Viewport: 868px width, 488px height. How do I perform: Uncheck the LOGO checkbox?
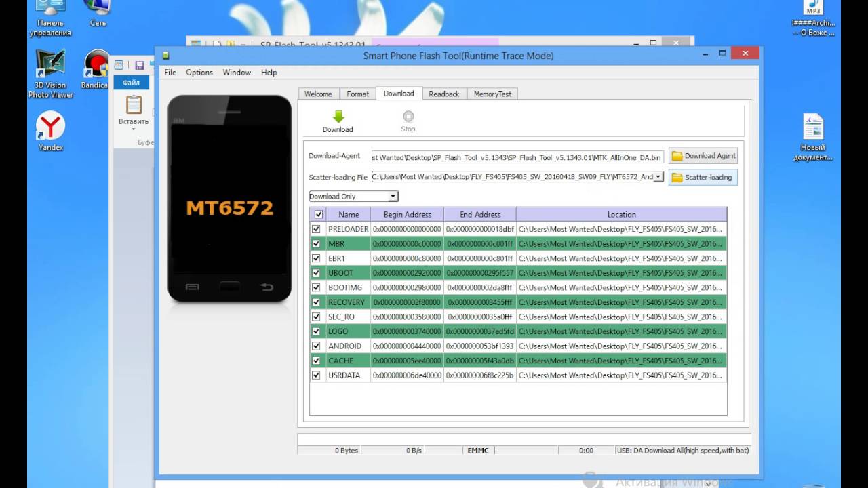[x=316, y=331]
